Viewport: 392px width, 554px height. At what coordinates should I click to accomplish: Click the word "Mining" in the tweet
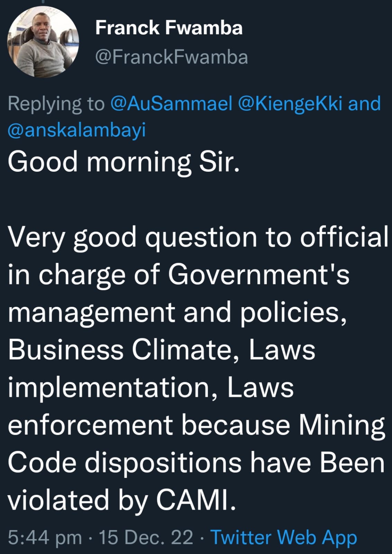[x=342, y=425]
